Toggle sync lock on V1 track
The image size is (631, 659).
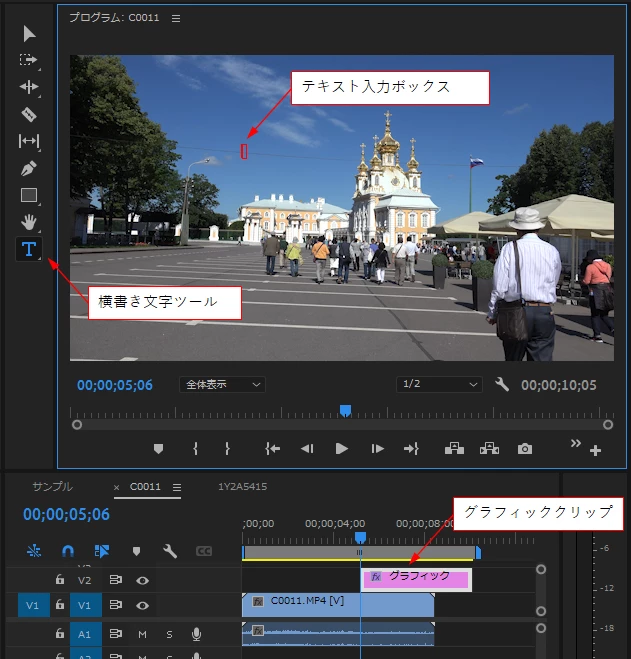[116, 605]
